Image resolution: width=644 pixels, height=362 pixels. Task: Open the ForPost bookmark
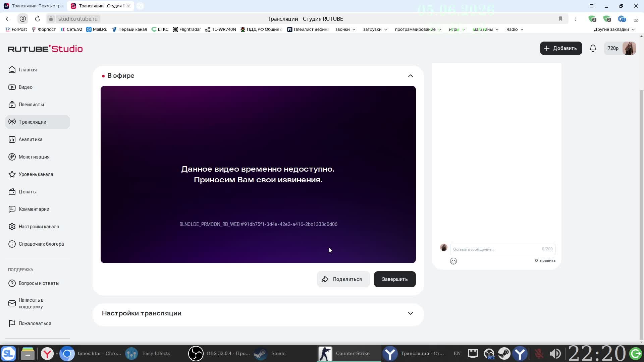coord(16,29)
